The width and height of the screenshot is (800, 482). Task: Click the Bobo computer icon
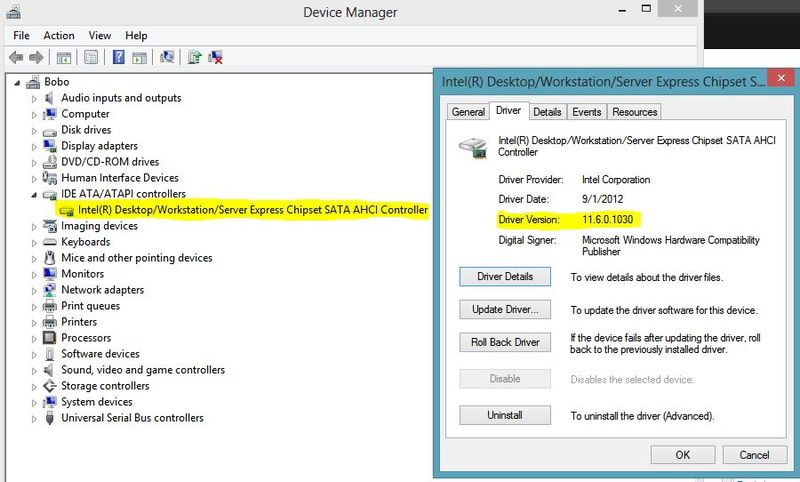click(x=33, y=82)
